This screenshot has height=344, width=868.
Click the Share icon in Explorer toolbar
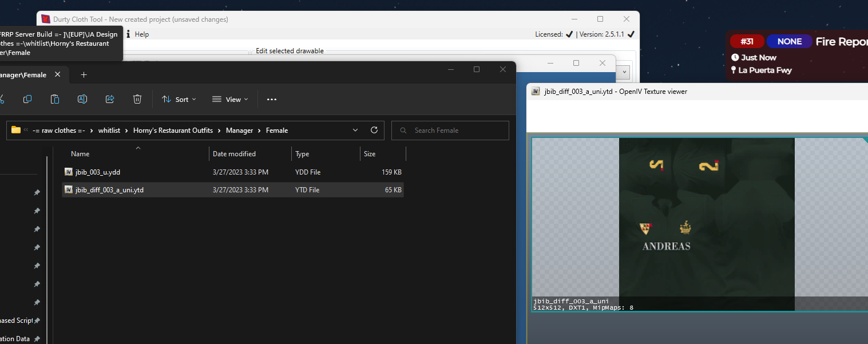110,99
